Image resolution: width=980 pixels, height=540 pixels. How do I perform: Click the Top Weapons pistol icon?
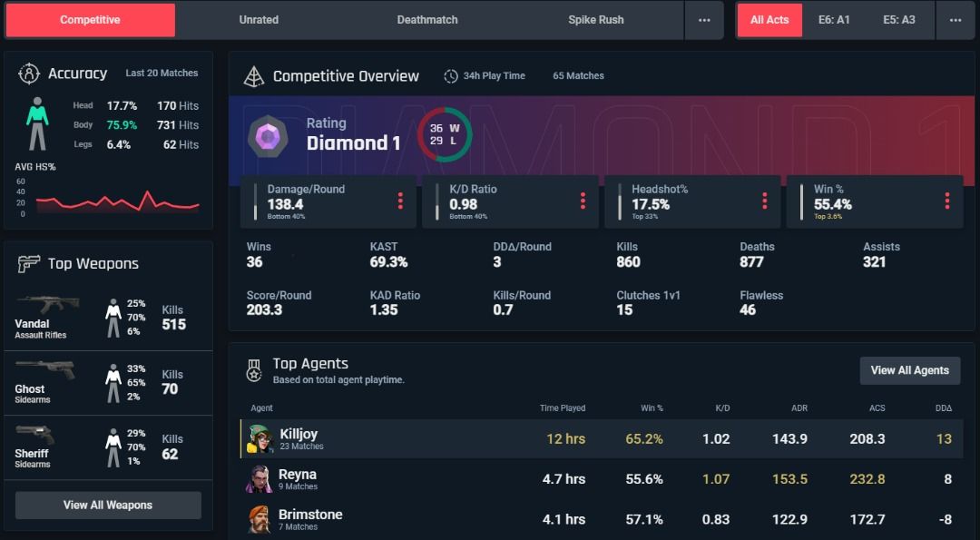click(29, 264)
